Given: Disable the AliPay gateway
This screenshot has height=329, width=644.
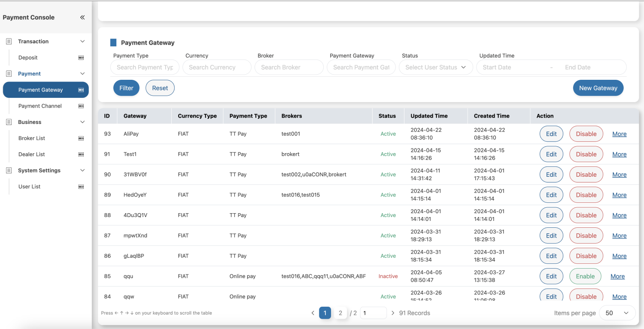Looking at the screenshot, I should click(x=586, y=134).
